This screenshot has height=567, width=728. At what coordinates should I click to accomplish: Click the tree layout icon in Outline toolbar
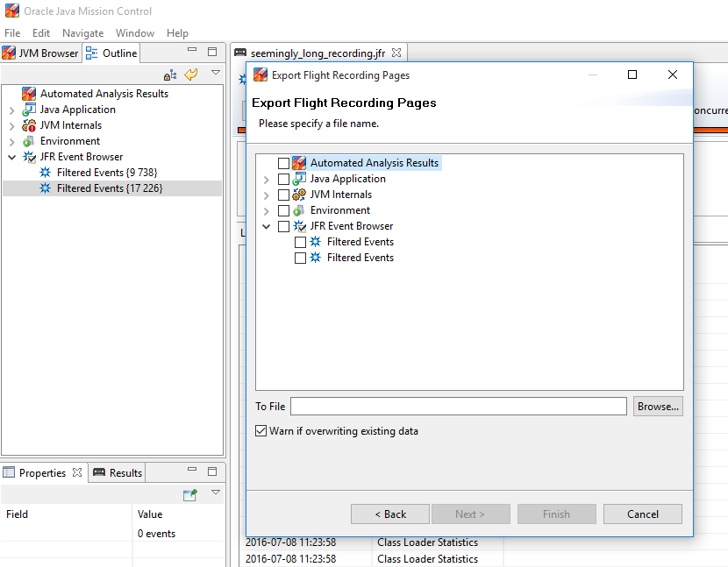171,75
